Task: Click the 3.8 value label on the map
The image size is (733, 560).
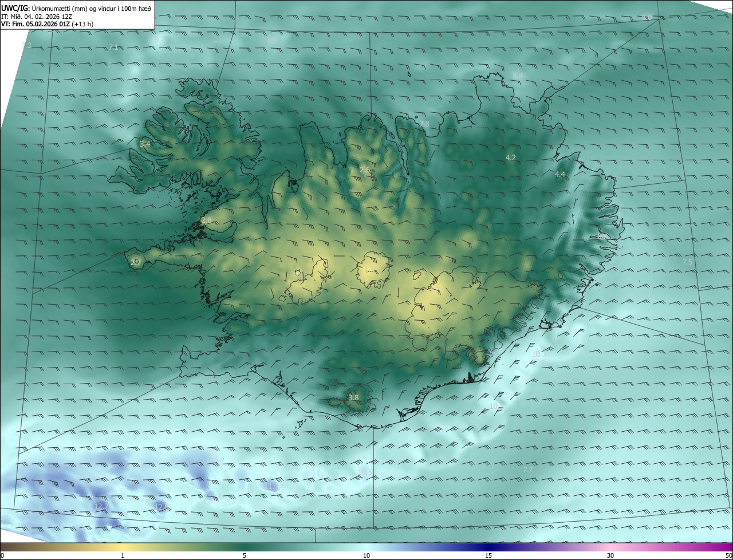Action: pos(353,397)
